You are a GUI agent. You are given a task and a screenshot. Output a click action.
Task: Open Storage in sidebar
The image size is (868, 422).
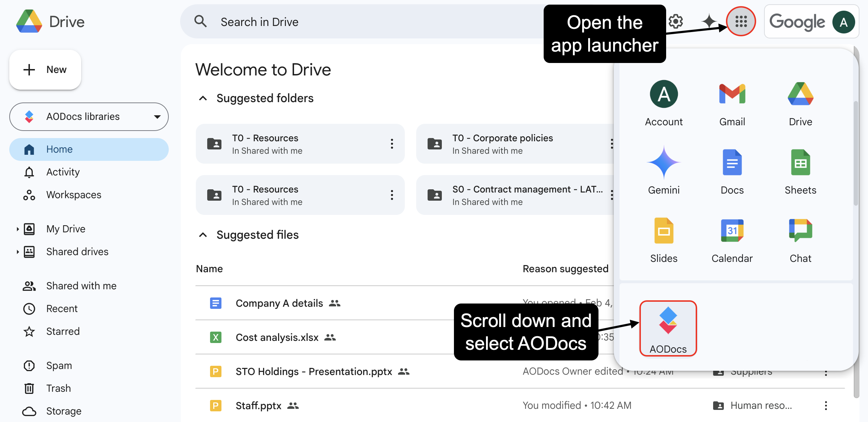pos(89,411)
